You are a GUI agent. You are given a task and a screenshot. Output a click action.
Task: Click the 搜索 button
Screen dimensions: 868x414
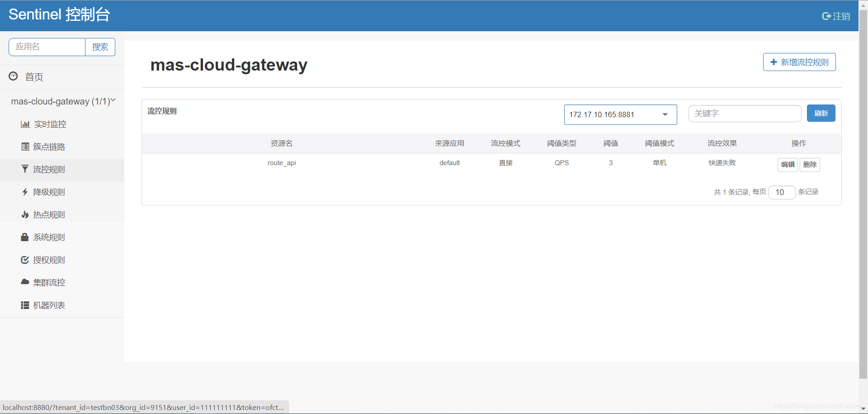[x=100, y=47]
